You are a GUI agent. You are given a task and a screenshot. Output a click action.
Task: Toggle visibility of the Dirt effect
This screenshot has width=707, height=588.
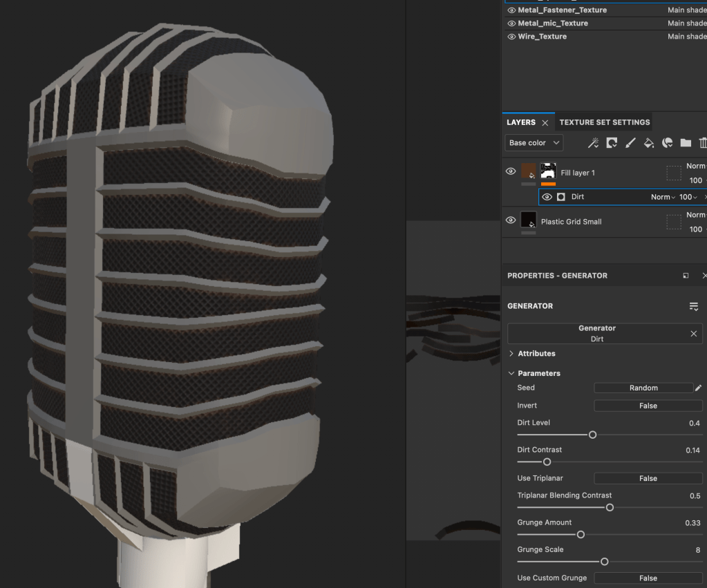547,197
